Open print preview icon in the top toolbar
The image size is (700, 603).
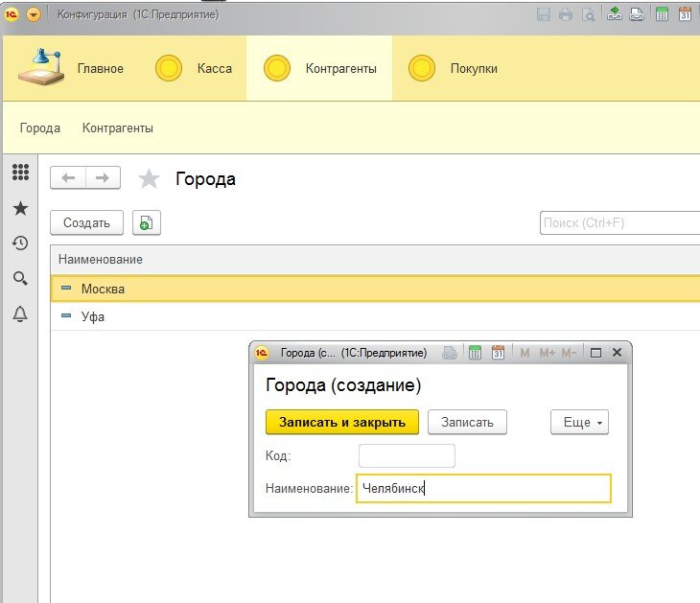(589, 14)
